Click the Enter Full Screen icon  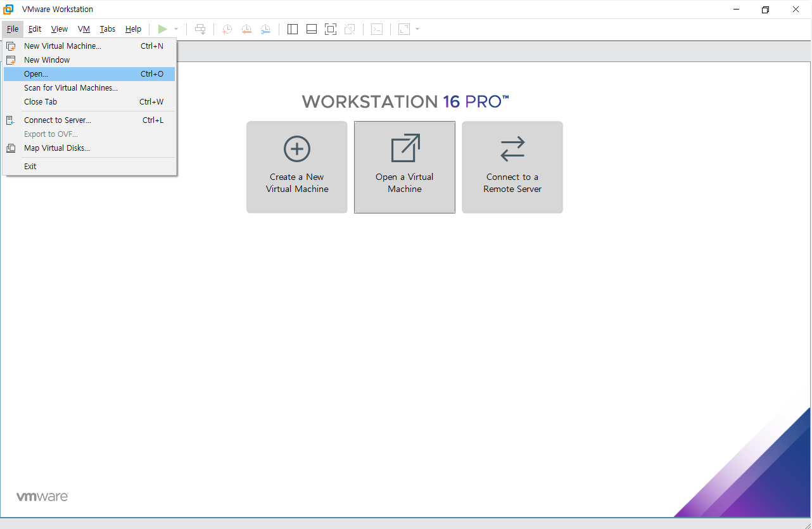(330, 29)
